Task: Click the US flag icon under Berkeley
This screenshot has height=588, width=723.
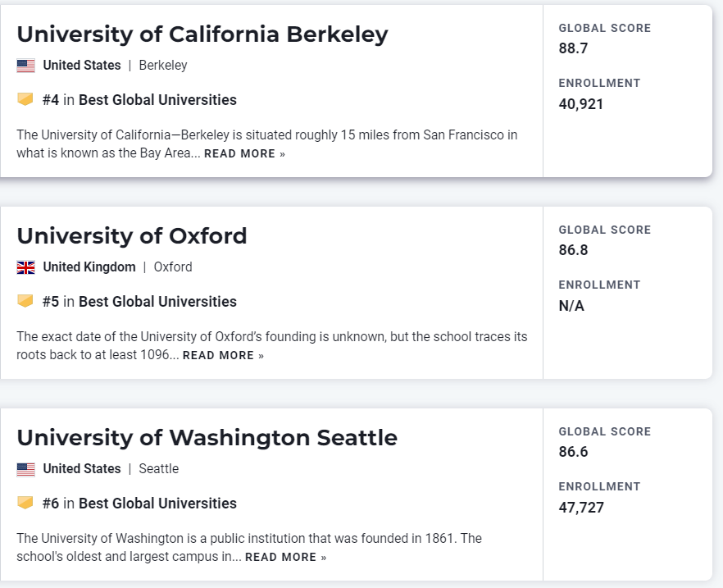Action: [x=25, y=66]
